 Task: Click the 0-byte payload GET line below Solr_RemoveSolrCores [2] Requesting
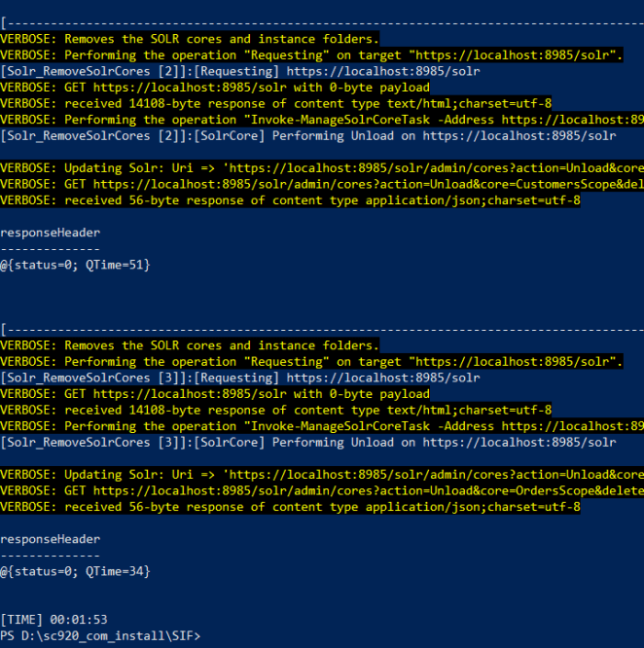[x=214, y=88]
